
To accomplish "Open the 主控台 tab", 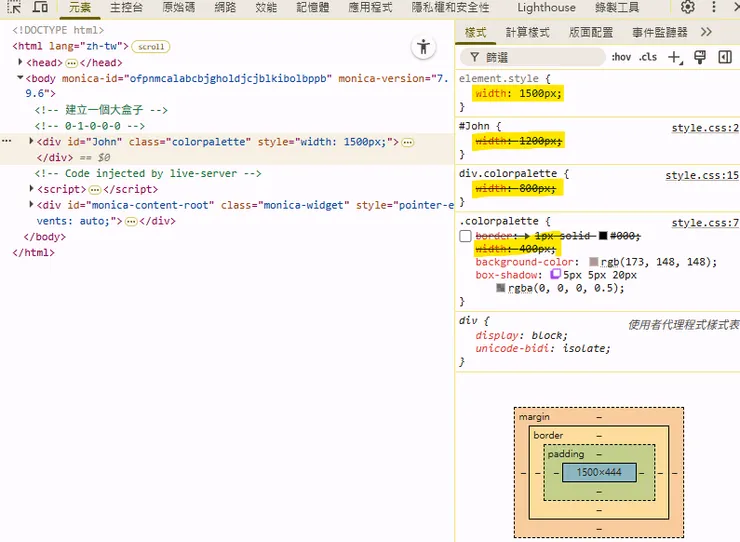I will pyautogui.click(x=126, y=8).
